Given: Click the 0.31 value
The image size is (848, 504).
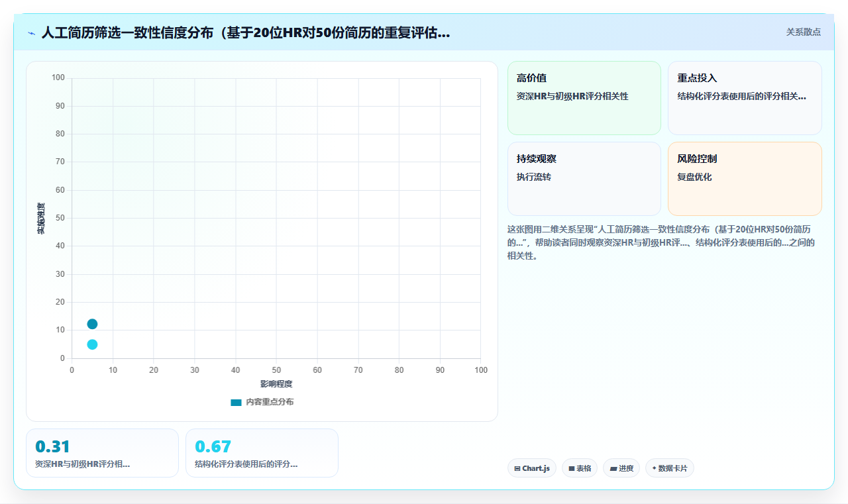Looking at the screenshot, I should click(52, 446).
